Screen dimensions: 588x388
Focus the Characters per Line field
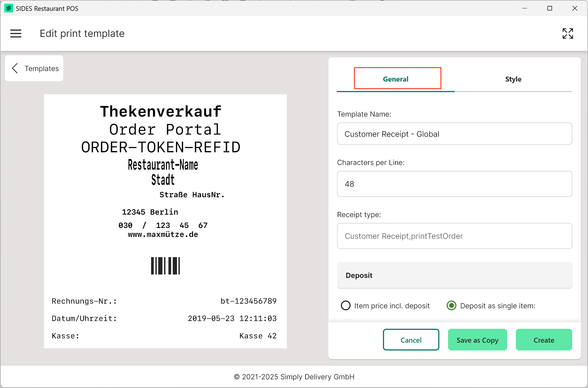[x=454, y=184]
